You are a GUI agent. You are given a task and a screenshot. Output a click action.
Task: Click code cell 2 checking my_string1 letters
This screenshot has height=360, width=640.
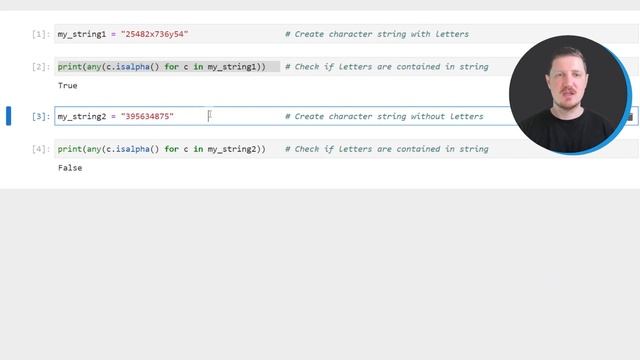point(346,67)
